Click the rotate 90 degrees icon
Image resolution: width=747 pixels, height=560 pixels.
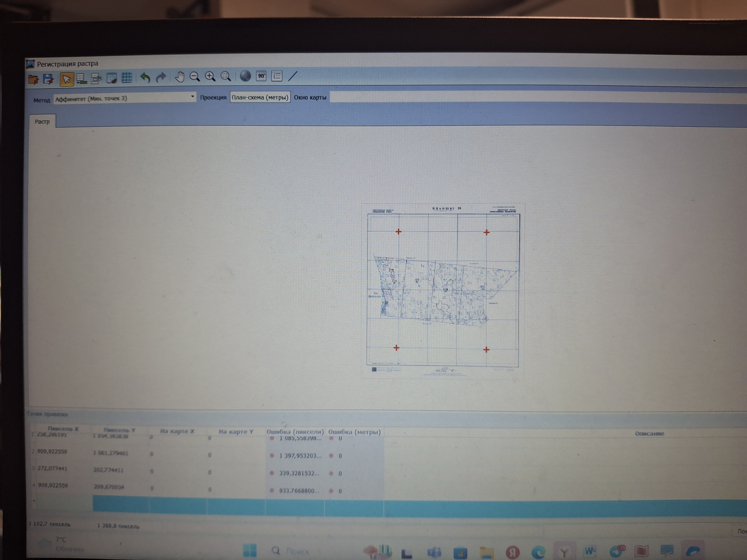click(x=261, y=76)
